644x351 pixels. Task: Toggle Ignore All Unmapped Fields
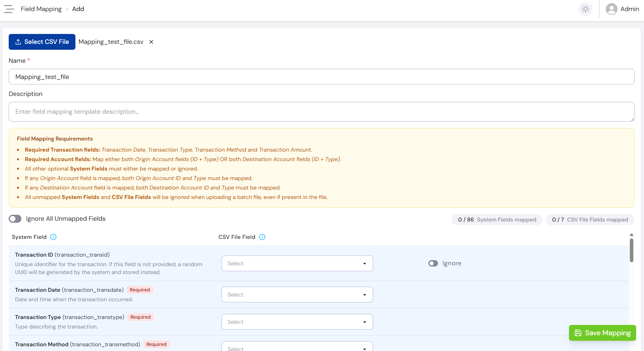[x=15, y=219]
